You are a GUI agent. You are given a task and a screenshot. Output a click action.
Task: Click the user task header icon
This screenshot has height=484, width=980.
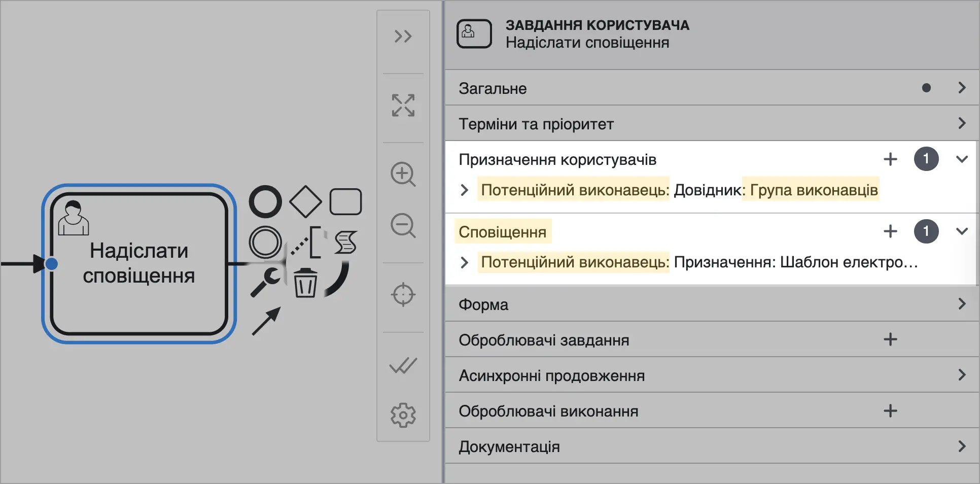pos(474,34)
